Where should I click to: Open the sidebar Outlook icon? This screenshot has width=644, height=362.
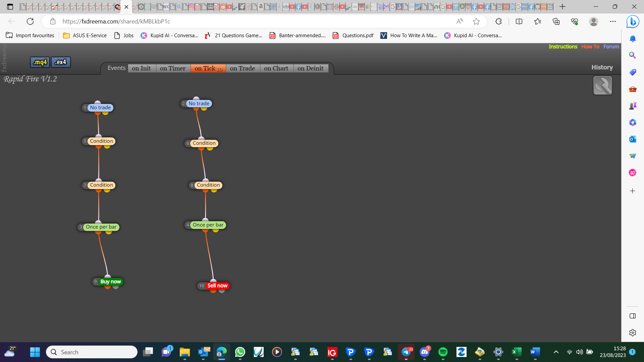(x=633, y=139)
